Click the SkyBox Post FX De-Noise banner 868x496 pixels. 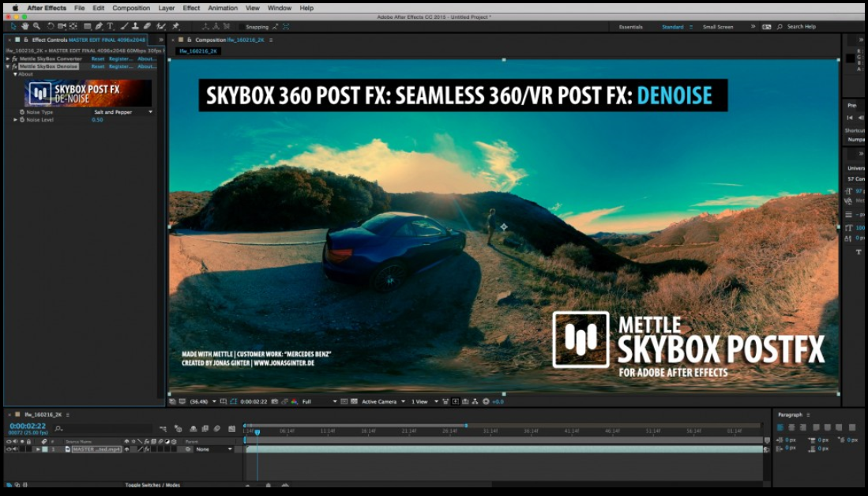pos(88,93)
